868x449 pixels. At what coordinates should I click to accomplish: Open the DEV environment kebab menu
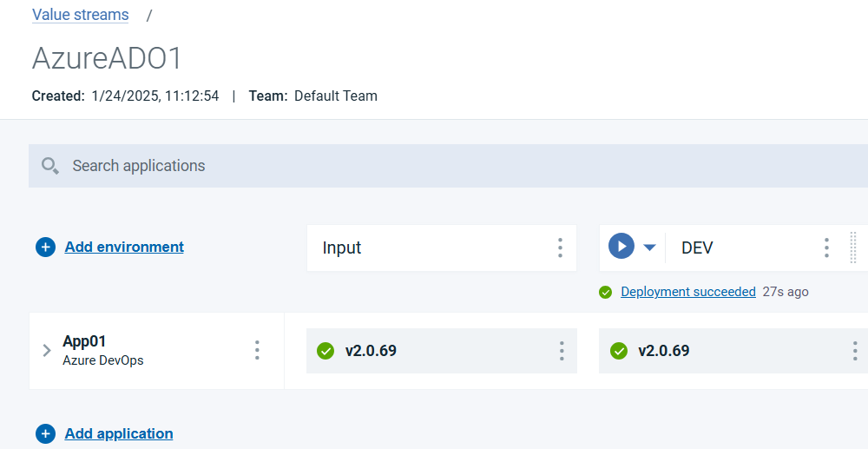826,248
